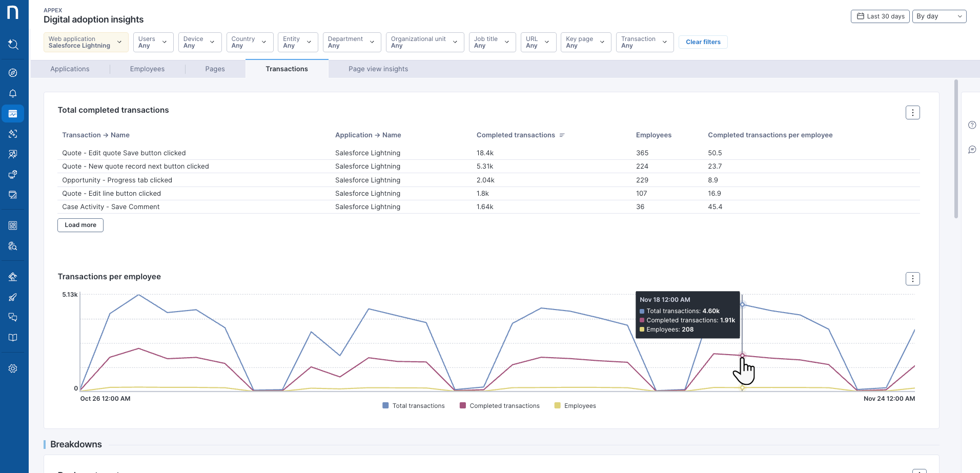Click the rocket icon in sidebar
This screenshot has height=473, width=980.
(x=13, y=297)
